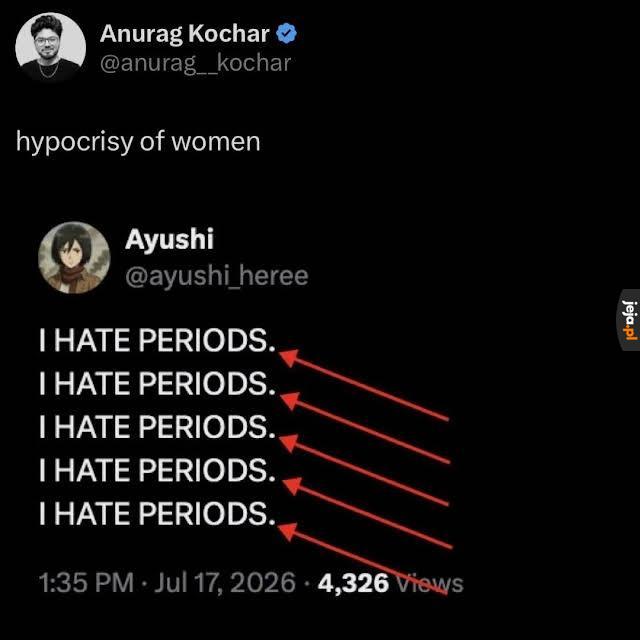640x640 pixels.
Task: Open the @ayushi_heree handle
Action: pos(217,277)
